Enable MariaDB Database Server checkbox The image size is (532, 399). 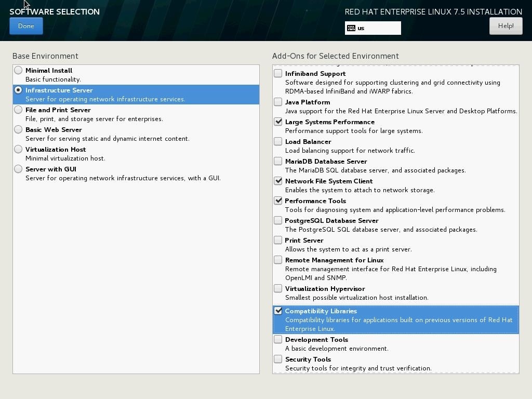(x=278, y=161)
